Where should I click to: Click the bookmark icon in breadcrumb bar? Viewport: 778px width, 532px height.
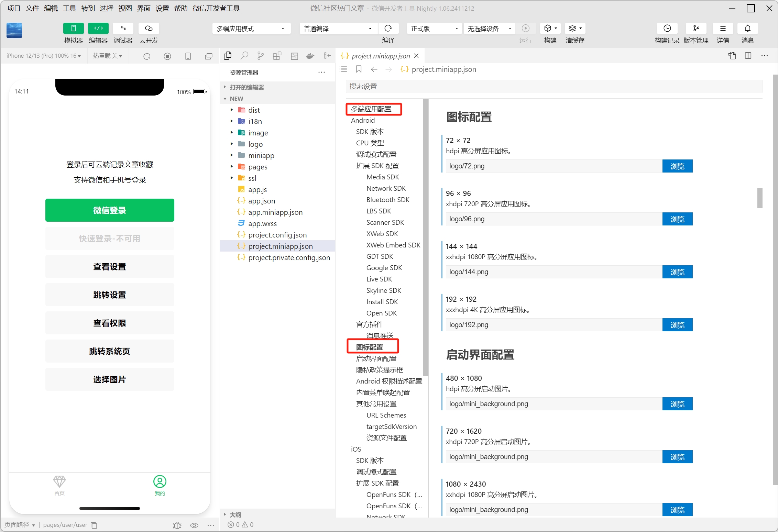click(x=359, y=69)
